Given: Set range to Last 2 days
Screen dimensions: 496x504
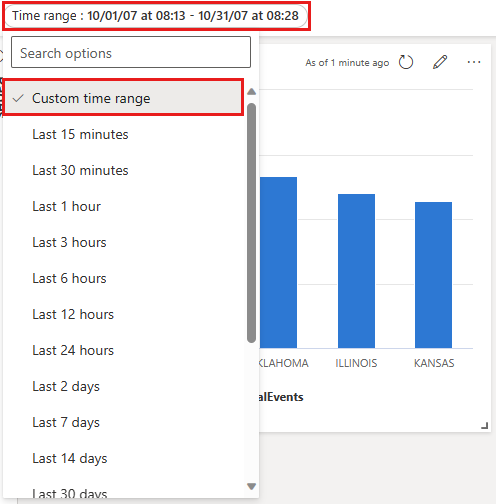Looking at the screenshot, I should tap(124, 386).
